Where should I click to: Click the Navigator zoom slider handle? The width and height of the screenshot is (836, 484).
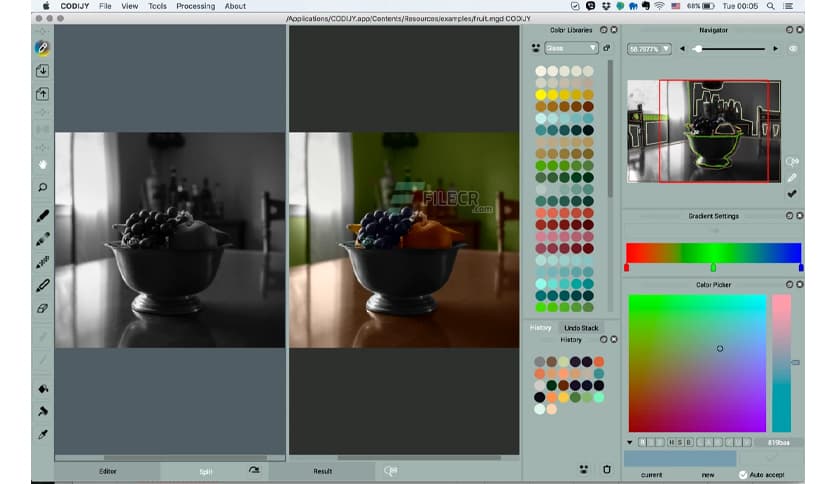698,49
